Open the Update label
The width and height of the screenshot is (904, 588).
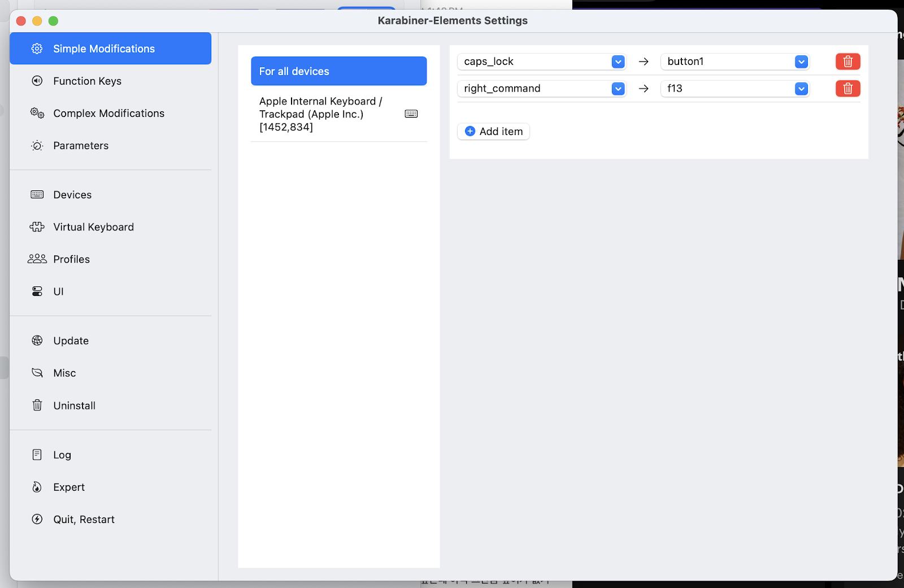[71, 341]
